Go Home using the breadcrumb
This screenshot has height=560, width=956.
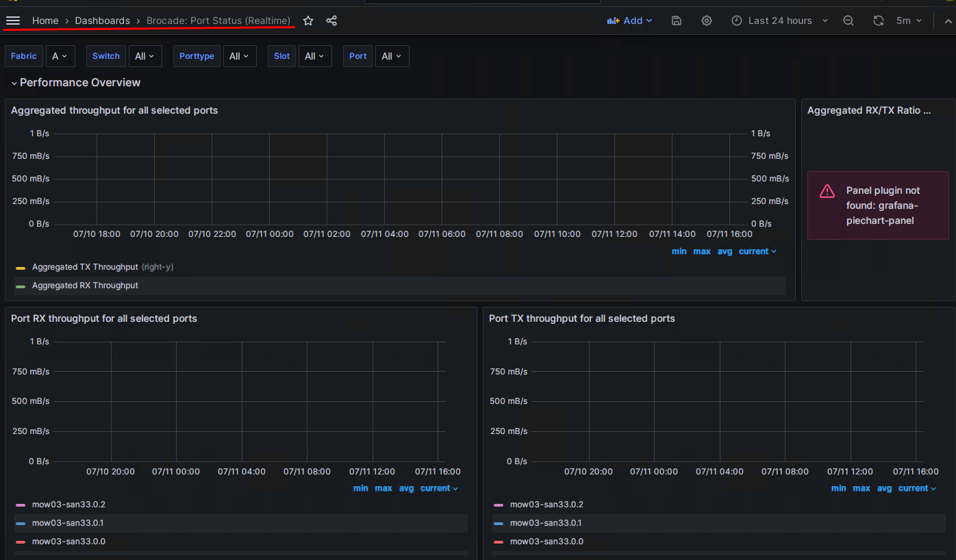(x=45, y=21)
